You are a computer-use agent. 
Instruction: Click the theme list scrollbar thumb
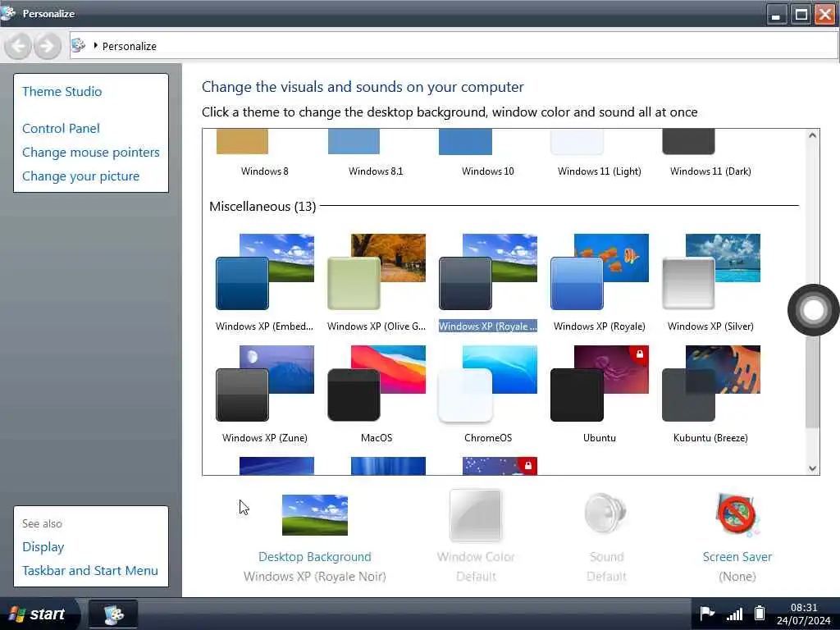812,375
